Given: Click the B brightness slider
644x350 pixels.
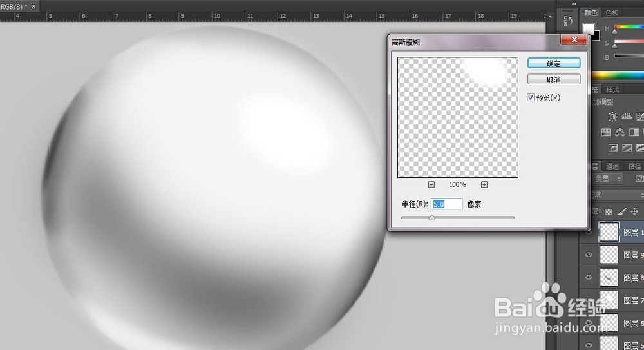Looking at the screenshot, I should [x=629, y=57].
